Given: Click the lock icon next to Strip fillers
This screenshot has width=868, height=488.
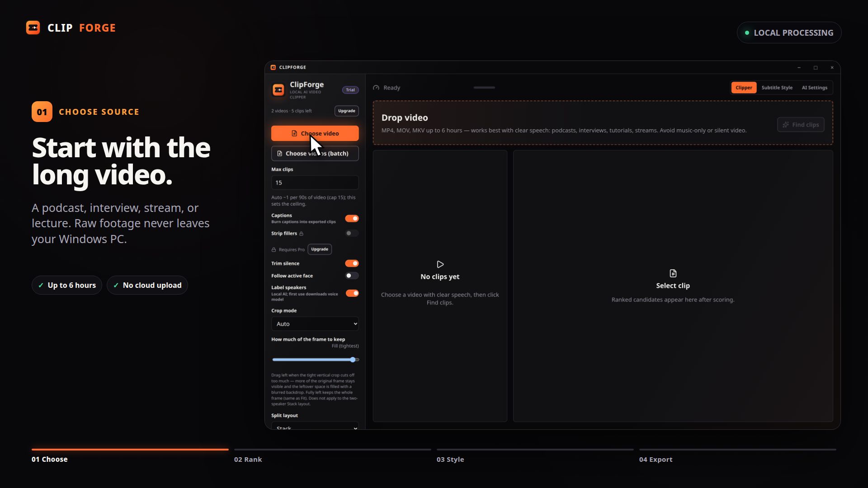Looking at the screenshot, I should [302, 234].
